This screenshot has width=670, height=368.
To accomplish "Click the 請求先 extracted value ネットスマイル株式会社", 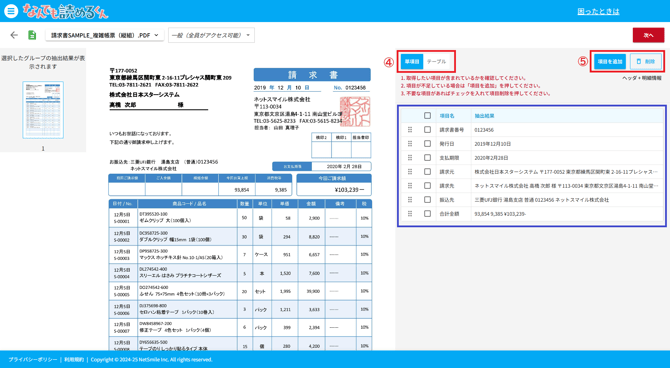I will [566, 186].
